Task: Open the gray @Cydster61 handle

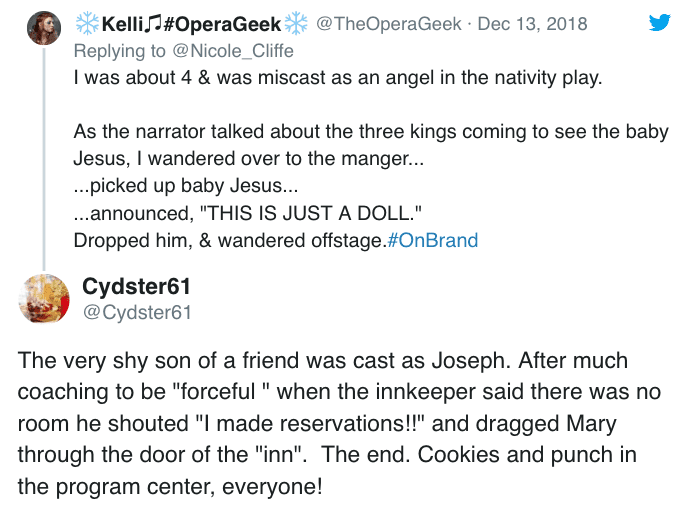Action: tap(136, 312)
